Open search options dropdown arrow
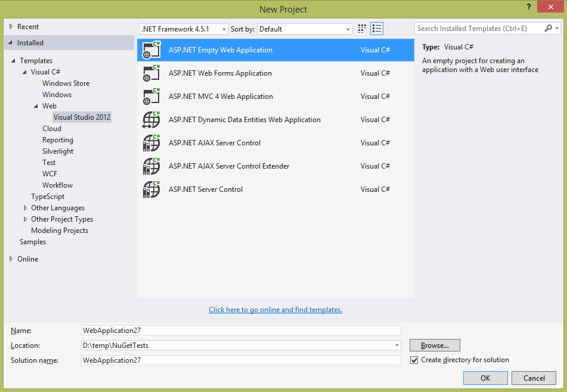Screen dimensions: 567x392 click(557, 28)
